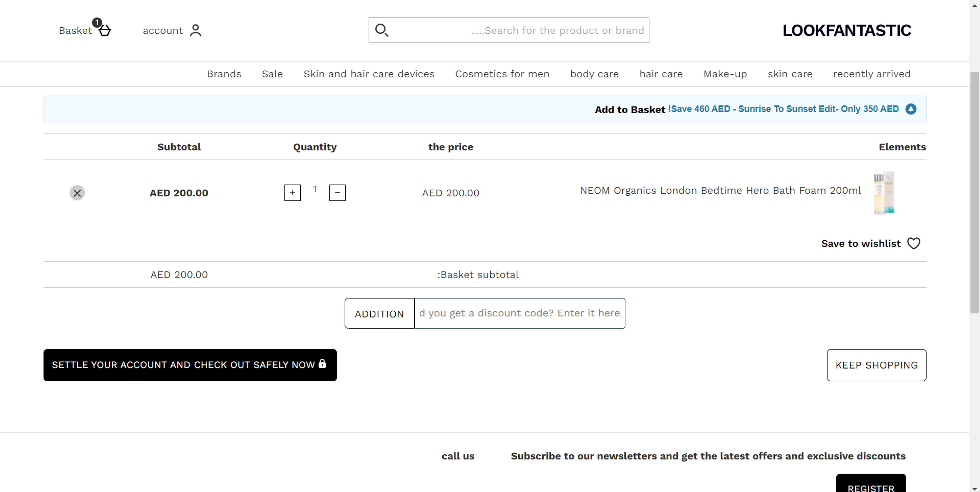980x492 pixels.
Task: Click the ADDITION discount button
Action: pos(380,313)
